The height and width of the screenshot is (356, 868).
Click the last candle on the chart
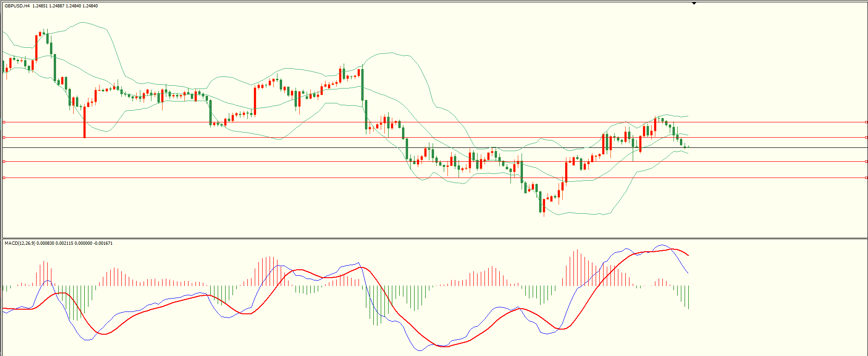point(688,147)
